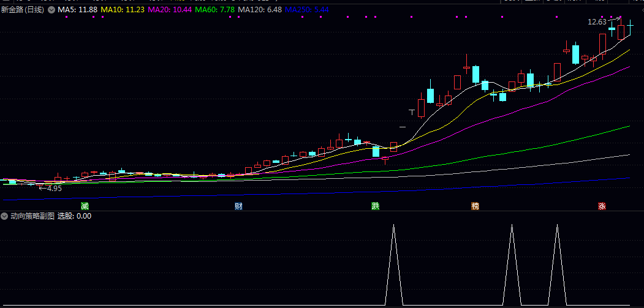Viewport: 644px width, 308px height.
Task: Click the red 涨 event marker
Action: [602, 206]
